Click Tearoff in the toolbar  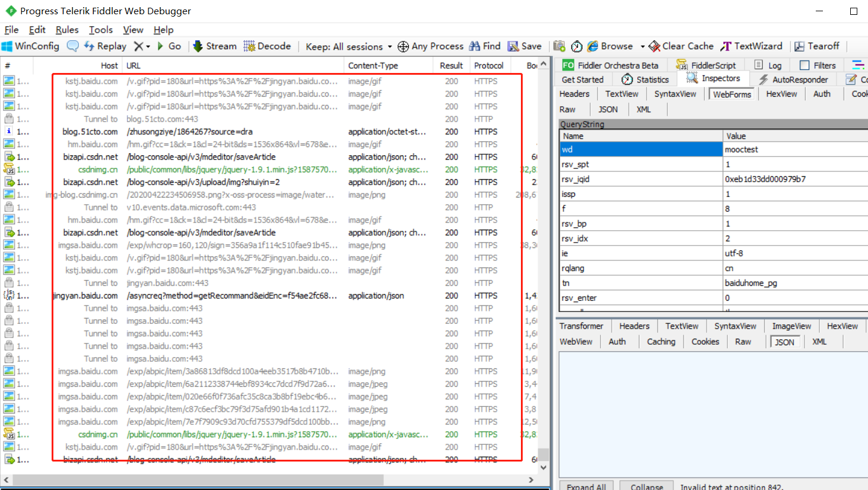(817, 46)
